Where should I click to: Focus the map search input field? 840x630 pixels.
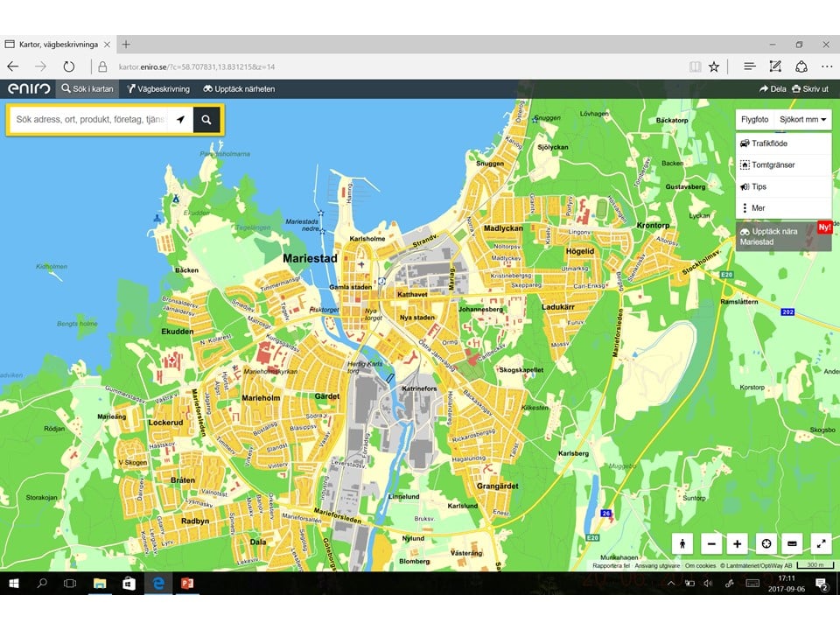click(x=89, y=120)
